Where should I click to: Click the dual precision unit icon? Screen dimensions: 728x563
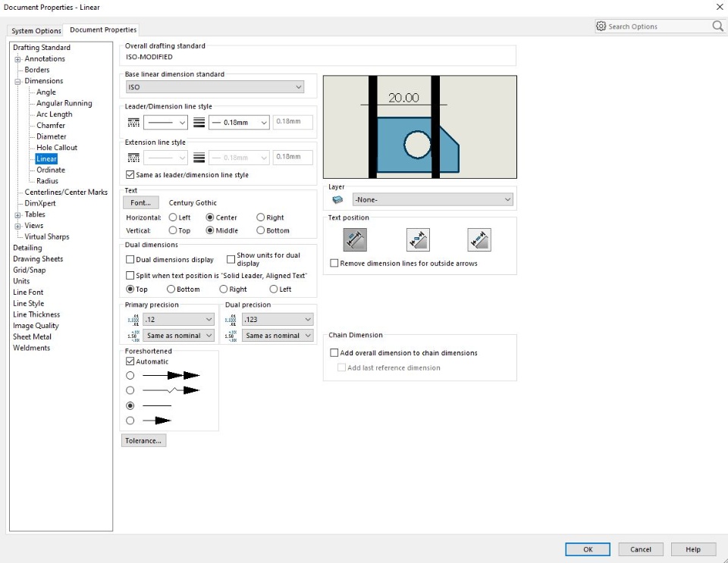point(231,320)
